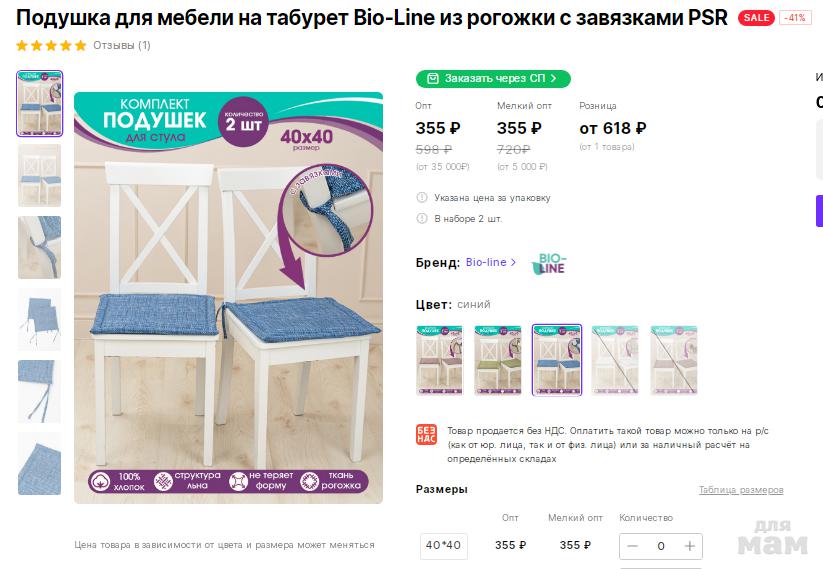The width and height of the screenshot is (823, 569).
Task: View the two flat cushions thumbnail
Action: click(39, 319)
